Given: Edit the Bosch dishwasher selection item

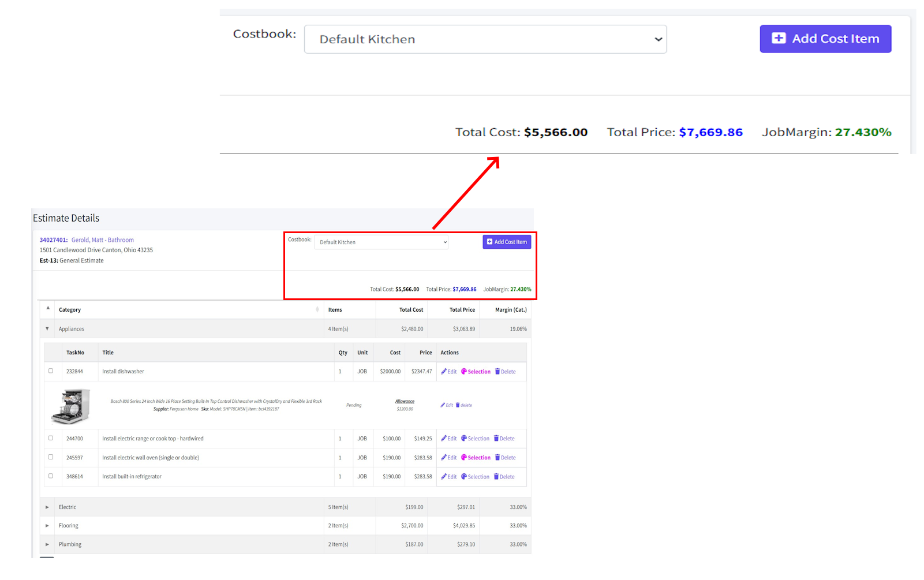Looking at the screenshot, I should point(447,405).
